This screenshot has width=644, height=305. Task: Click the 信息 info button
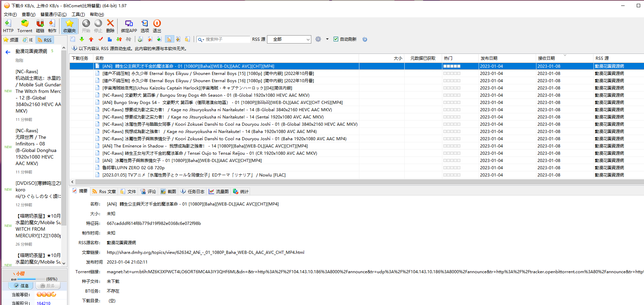tap(21, 286)
